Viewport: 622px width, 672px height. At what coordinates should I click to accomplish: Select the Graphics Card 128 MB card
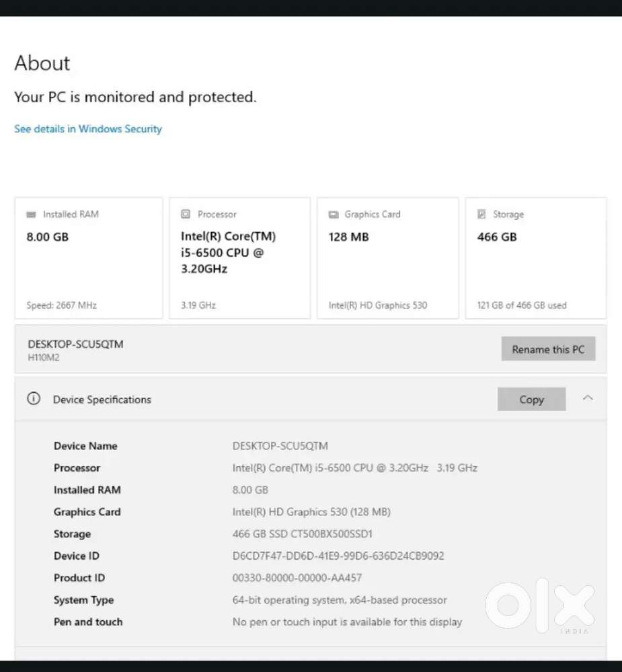[388, 258]
